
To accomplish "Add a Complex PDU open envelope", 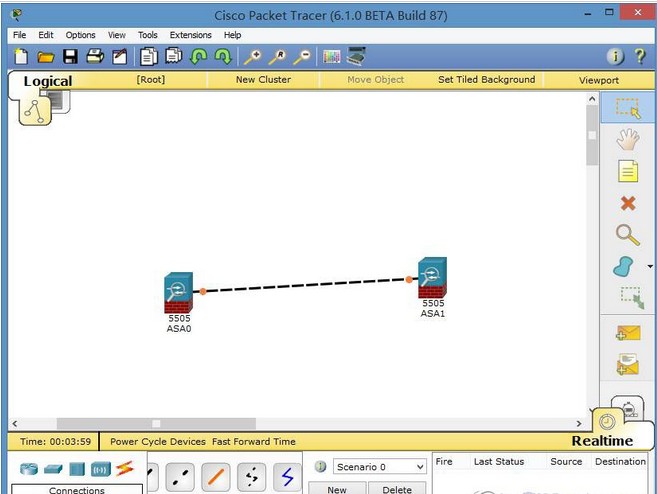I will (628, 364).
